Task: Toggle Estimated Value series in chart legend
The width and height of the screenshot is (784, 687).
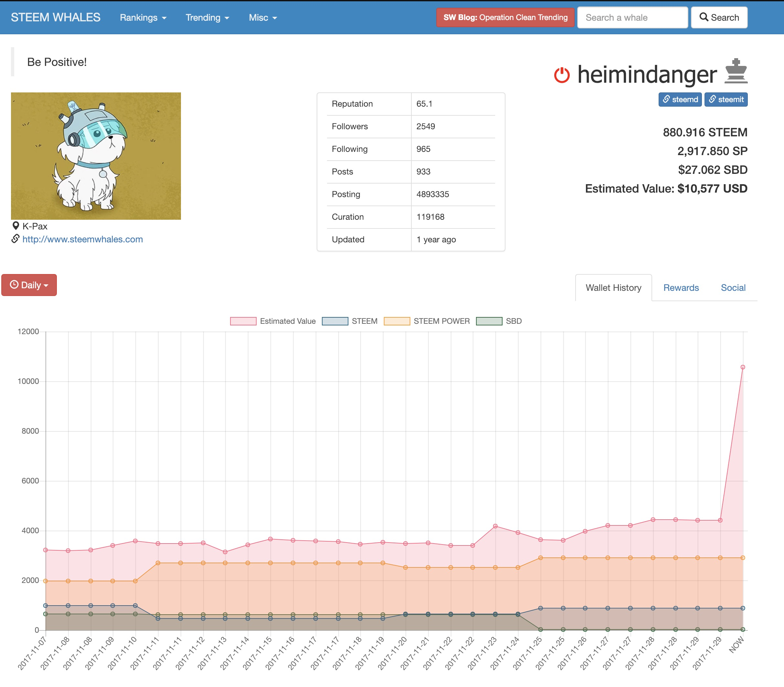Action: (243, 321)
